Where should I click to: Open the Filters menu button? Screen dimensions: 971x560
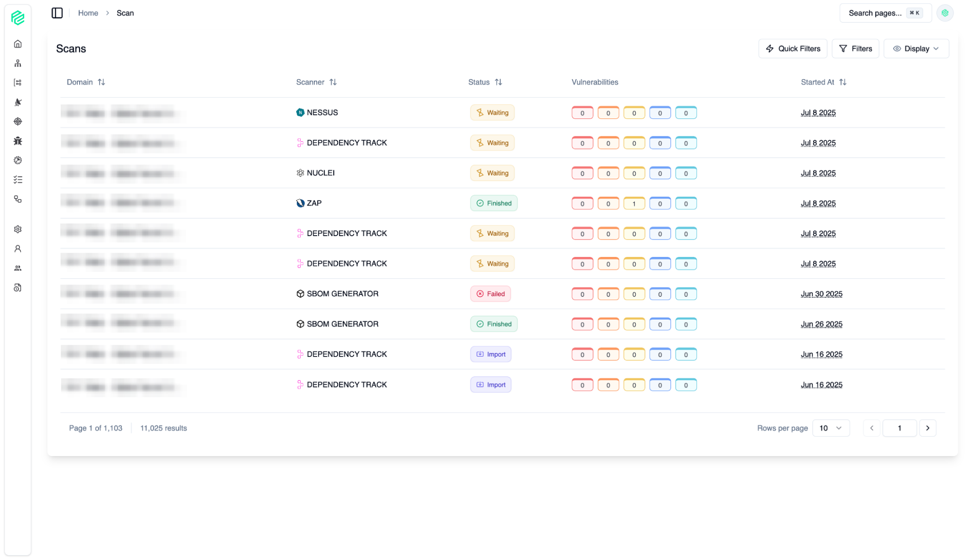855,49
